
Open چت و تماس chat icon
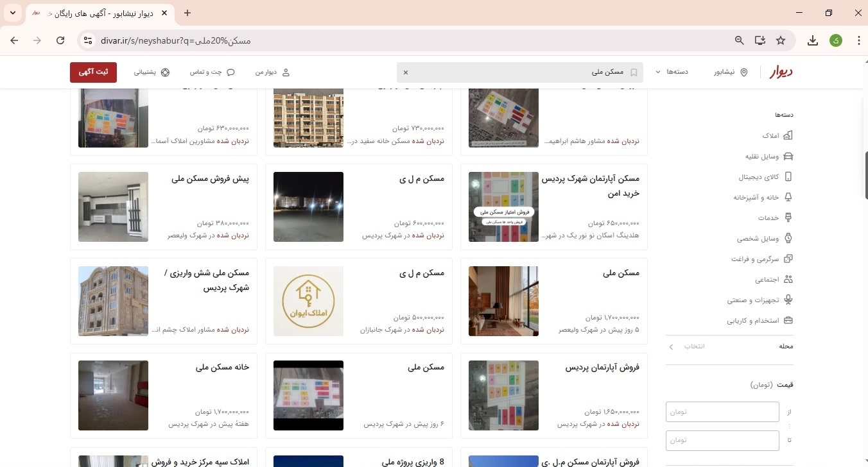(x=229, y=72)
